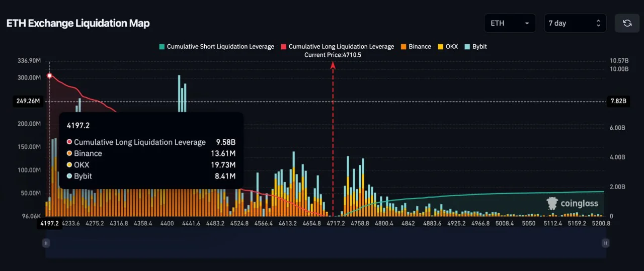Image resolution: width=644 pixels, height=271 pixels.
Task: Hide the Binance series in legend
Action: pos(415,47)
